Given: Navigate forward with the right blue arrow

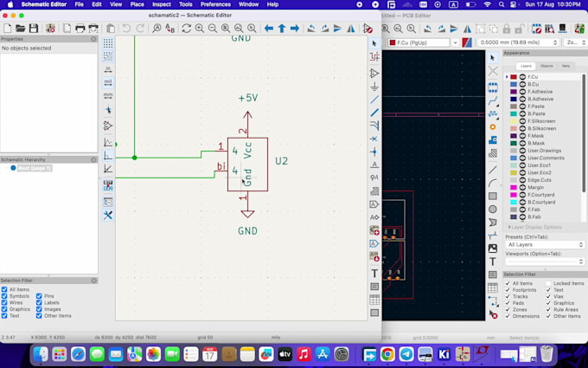Looking at the screenshot, I should click(x=295, y=29).
